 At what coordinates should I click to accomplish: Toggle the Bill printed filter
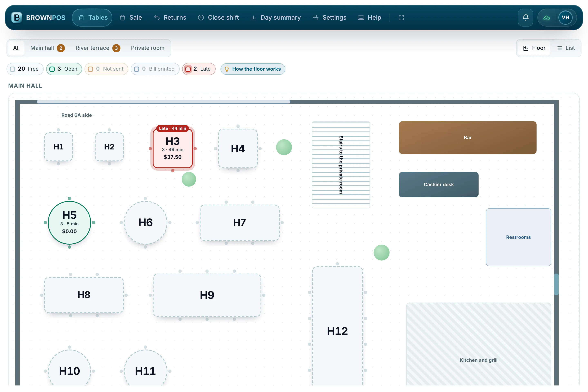point(155,69)
